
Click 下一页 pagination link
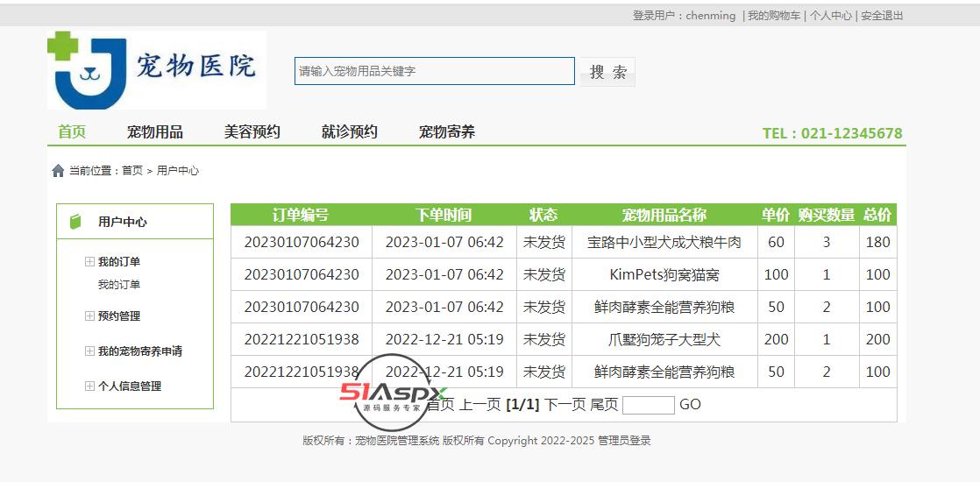coord(565,405)
